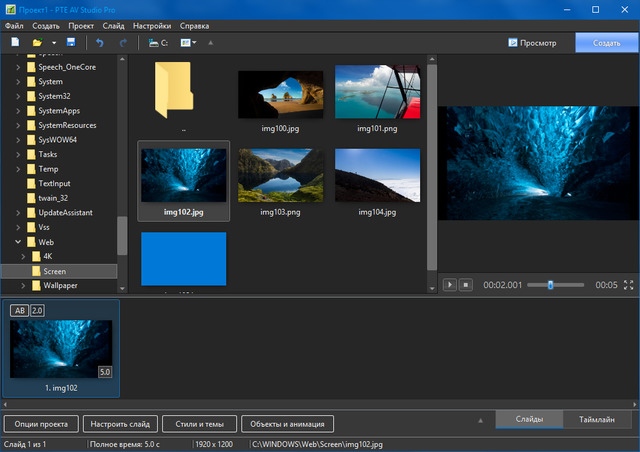Play the slideshow preview
Image resolution: width=640 pixels, height=452 pixels.
(450, 285)
